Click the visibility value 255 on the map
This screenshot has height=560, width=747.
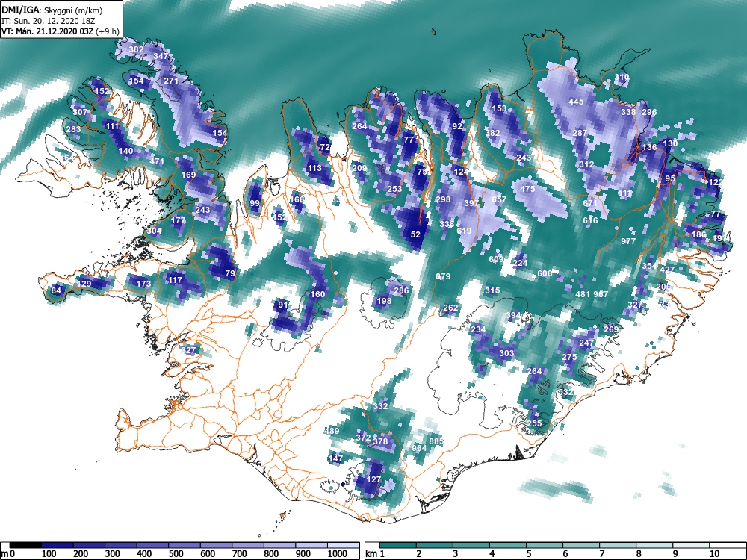coord(534,423)
